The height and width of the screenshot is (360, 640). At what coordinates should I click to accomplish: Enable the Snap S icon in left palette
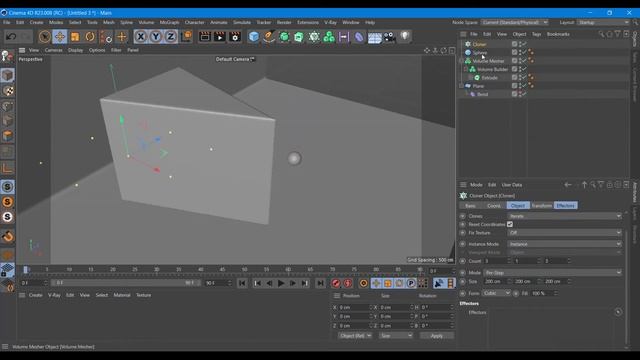point(7,187)
